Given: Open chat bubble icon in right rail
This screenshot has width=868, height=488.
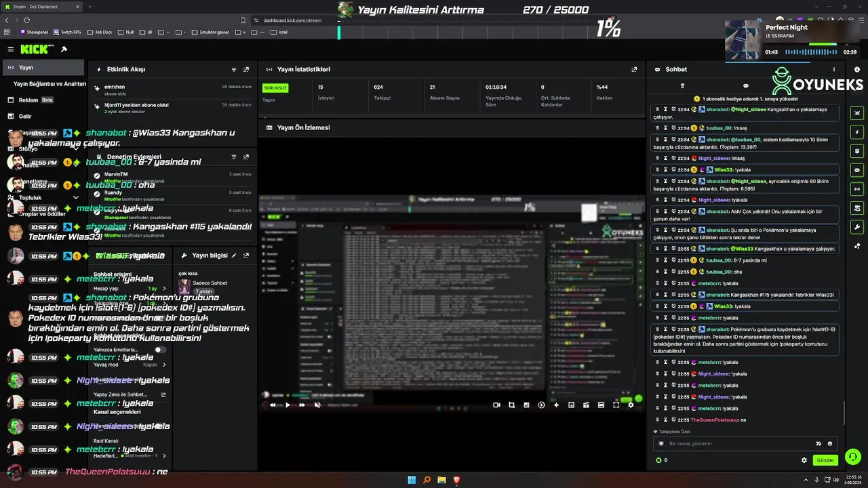Looking at the screenshot, I should pyautogui.click(x=857, y=170).
